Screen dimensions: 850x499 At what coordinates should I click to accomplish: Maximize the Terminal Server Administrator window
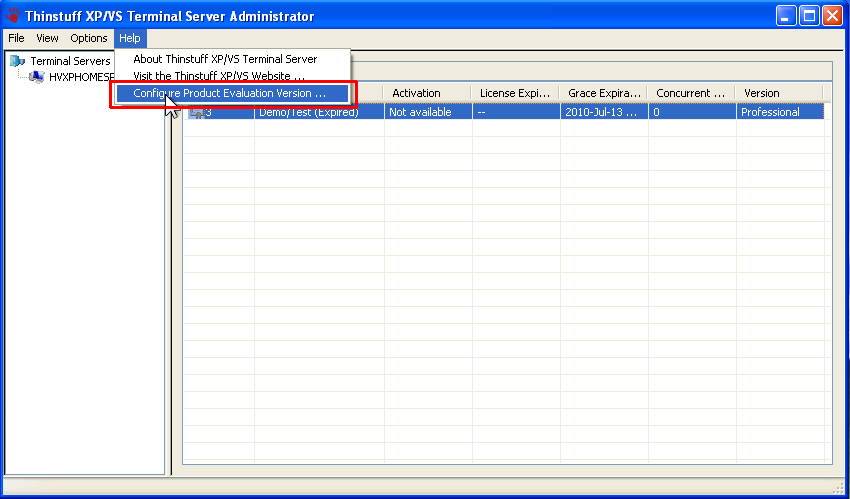(x=809, y=15)
